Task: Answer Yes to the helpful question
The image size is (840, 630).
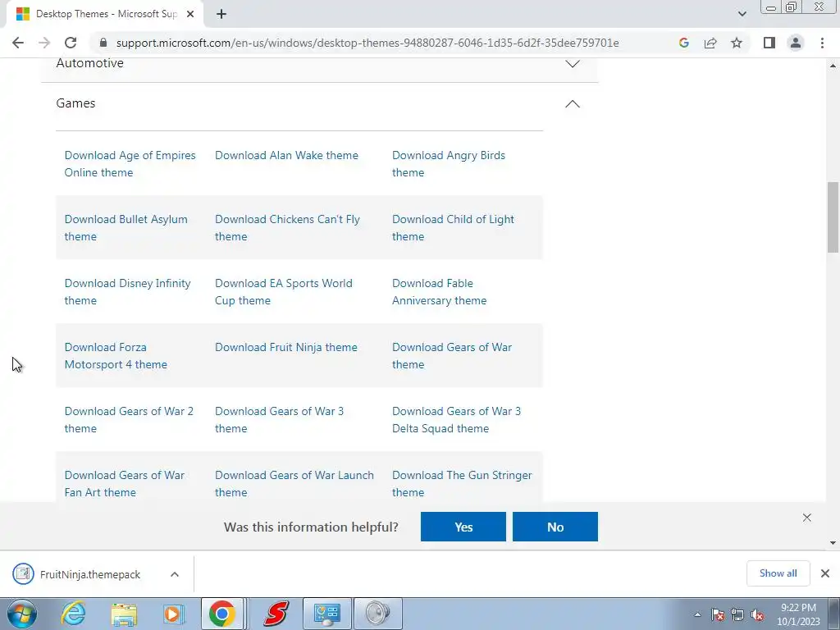Action: [463, 527]
